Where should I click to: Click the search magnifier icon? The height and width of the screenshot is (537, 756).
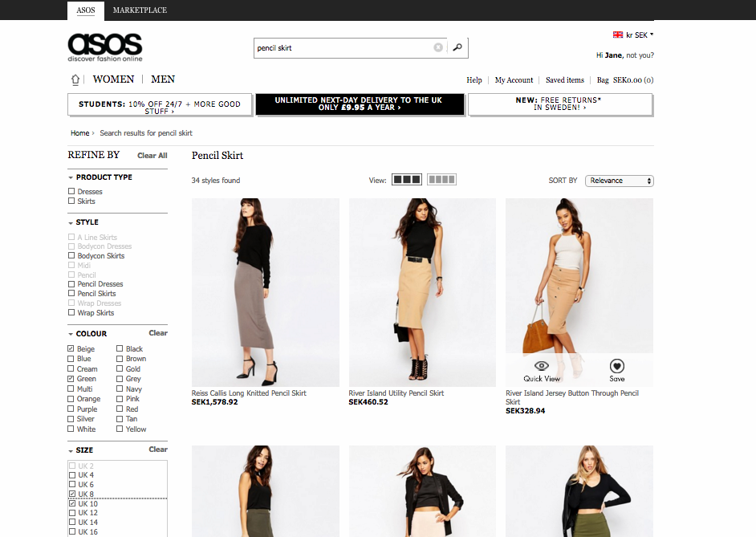[457, 47]
